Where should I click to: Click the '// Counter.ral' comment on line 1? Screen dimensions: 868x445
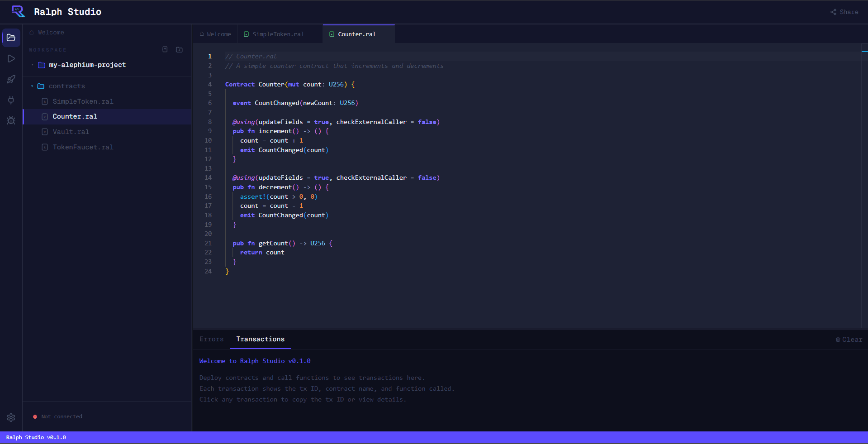[251, 56]
